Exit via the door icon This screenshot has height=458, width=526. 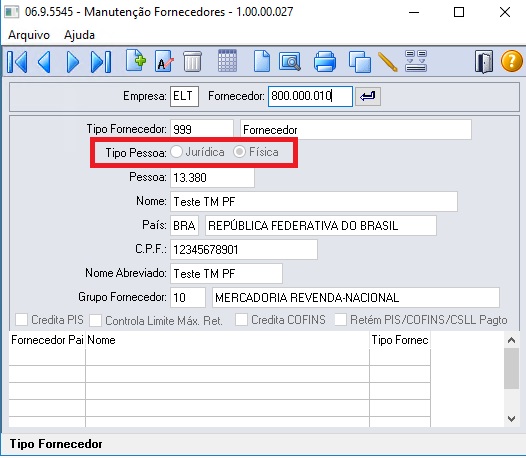point(483,62)
